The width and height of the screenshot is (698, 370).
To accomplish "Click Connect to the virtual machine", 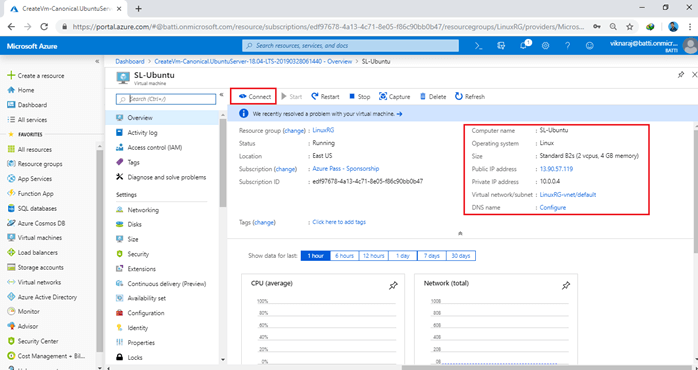I will [254, 97].
